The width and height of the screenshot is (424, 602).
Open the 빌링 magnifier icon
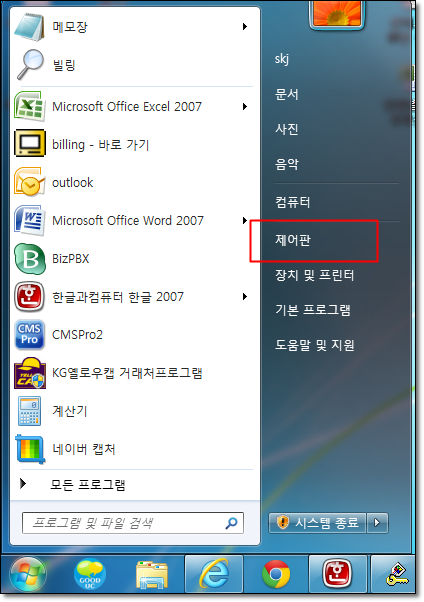[30, 64]
